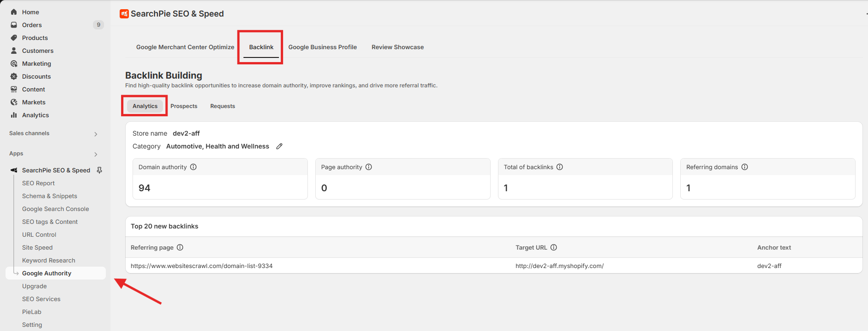Viewport: 868px width, 331px height.
Task: Open URL Control menu item
Action: [39, 234]
